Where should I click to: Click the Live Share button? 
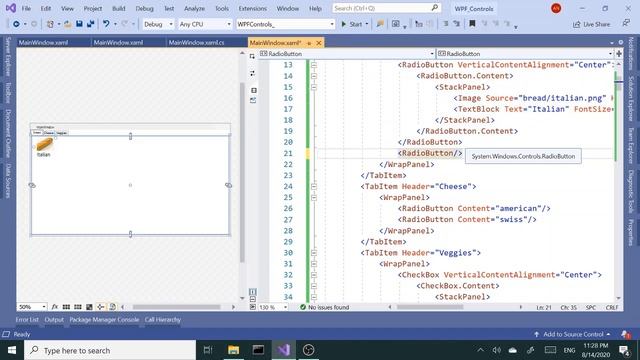[591, 24]
